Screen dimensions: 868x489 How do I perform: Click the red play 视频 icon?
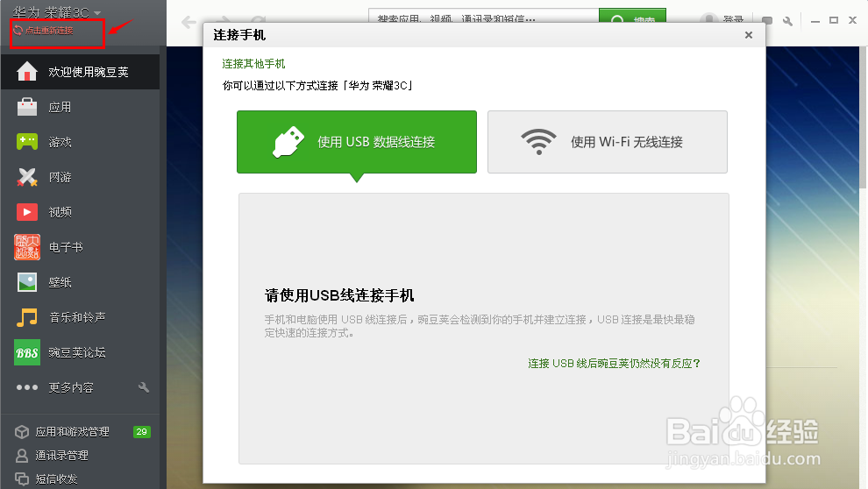click(x=26, y=212)
